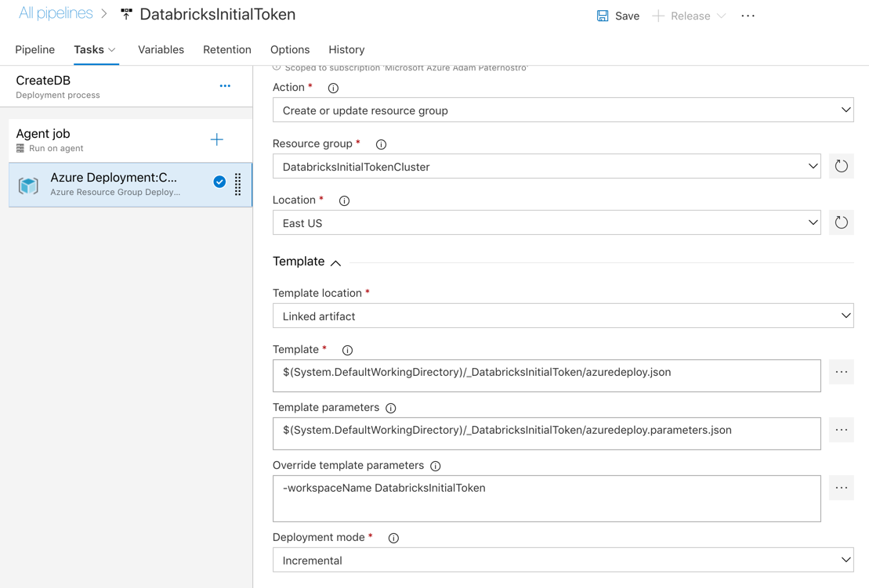This screenshot has height=588, width=869.
Task: Click the Azure Resource Group task cube icon
Action: [x=28, y=185]
